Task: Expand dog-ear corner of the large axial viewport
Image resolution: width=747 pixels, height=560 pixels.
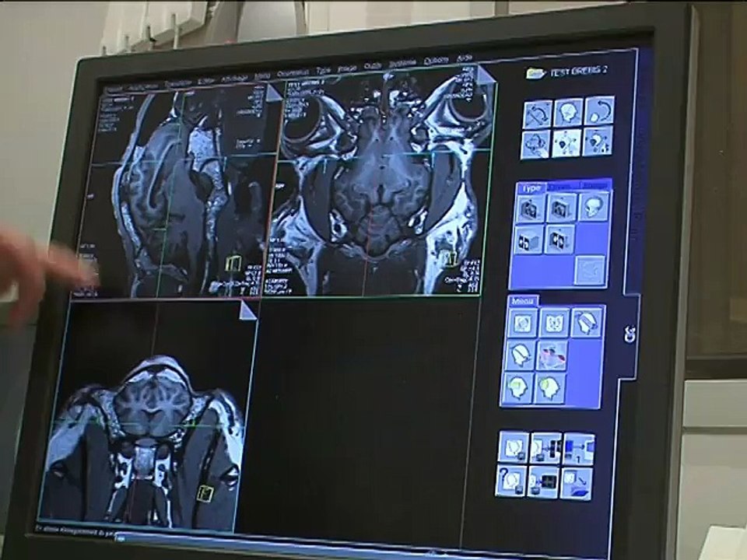Action: click(x=487, y=75)
